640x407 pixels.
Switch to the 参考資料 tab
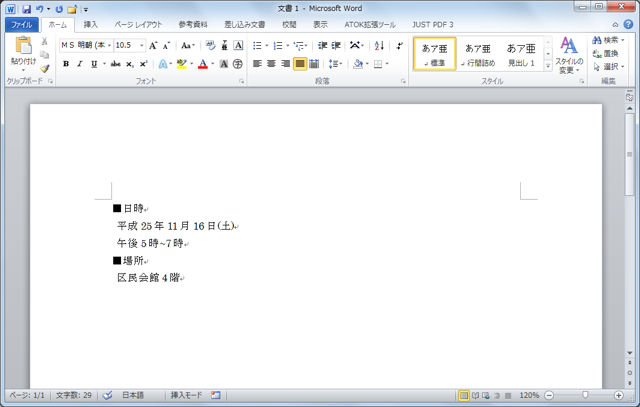[193, 25]
